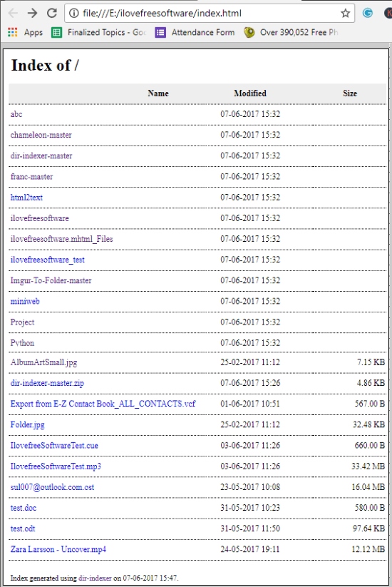Open the Project folder link
Screen dimensions: 392x587
22,322
